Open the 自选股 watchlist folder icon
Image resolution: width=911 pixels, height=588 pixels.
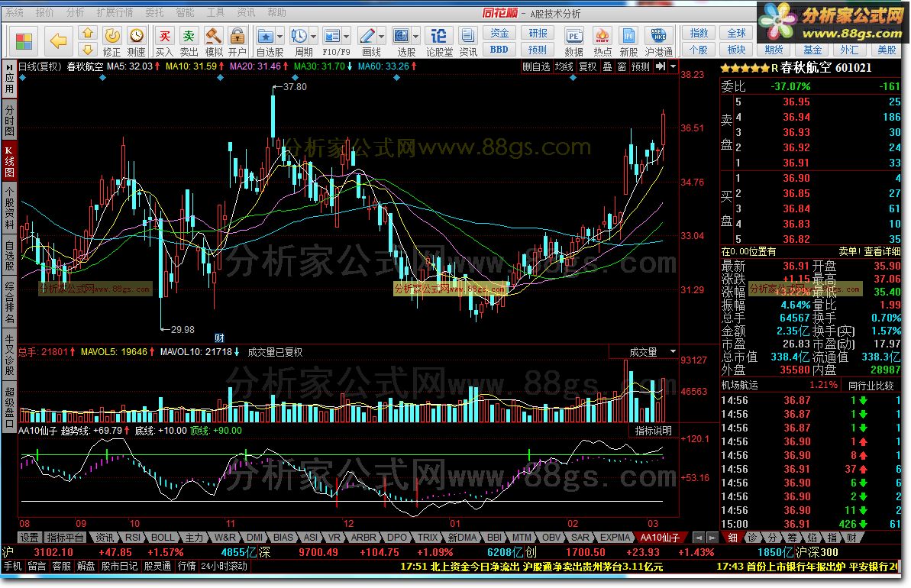(x=266, y=36)
